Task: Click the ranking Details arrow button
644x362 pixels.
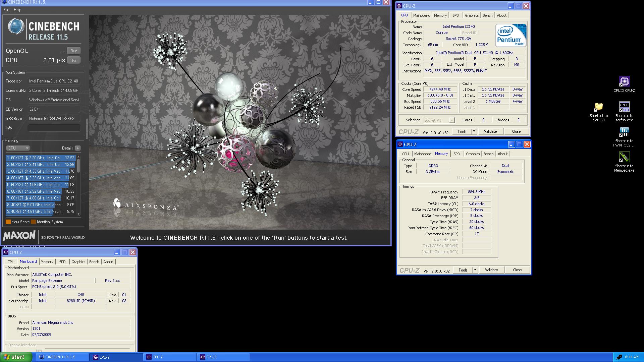Action: point(78,148)
